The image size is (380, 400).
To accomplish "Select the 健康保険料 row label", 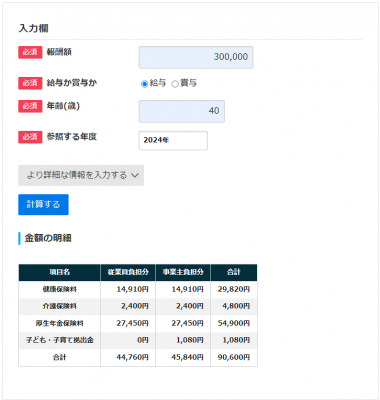I will [x=59, y=289].
